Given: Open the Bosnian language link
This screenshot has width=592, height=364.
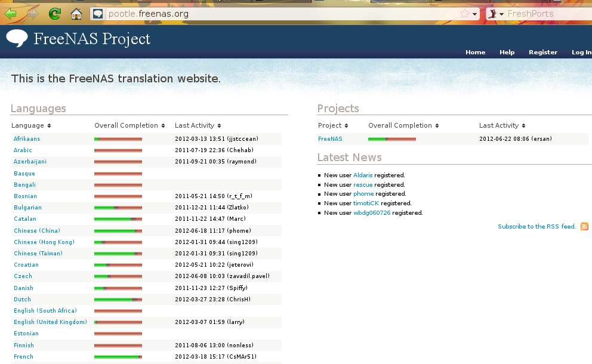Looking at the screenshot, I should [25, 196].
